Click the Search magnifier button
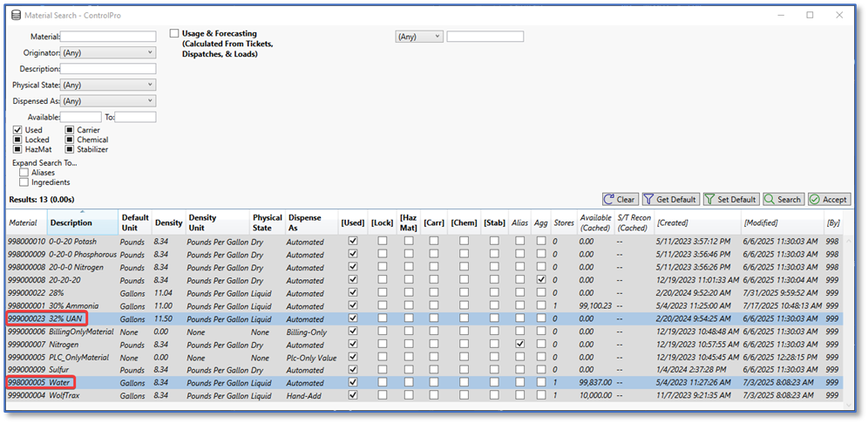 coord(782,199)
